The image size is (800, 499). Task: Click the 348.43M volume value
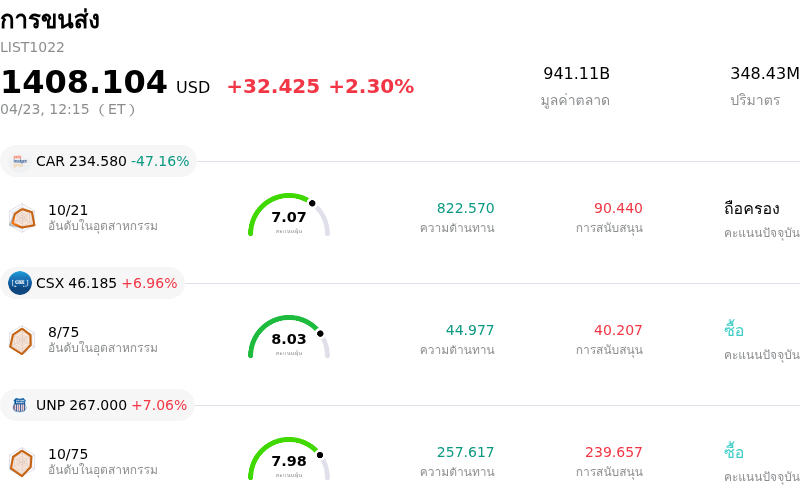(x=765, y=74)
